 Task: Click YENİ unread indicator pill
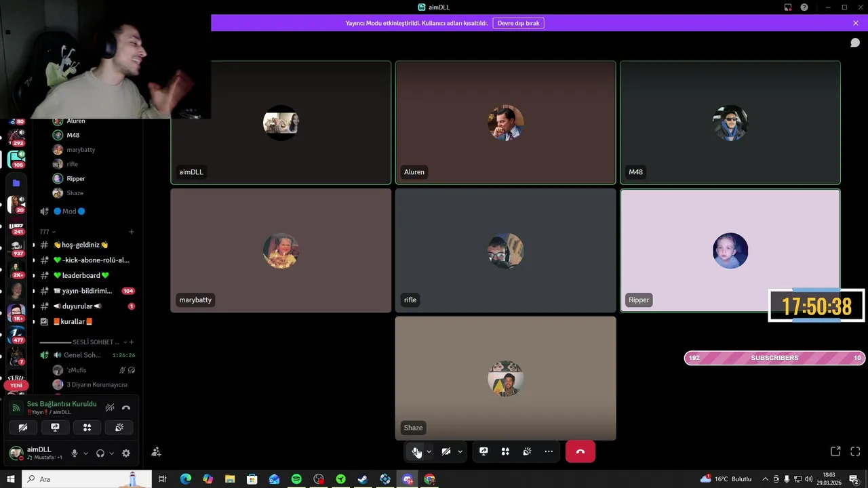click(x=16, y=385)
